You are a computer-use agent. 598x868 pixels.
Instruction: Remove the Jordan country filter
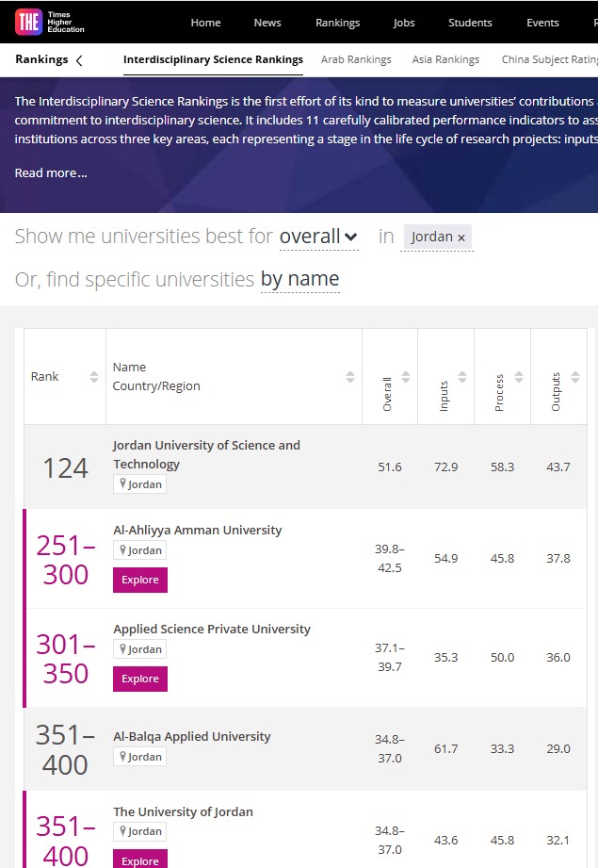[461, 237]
